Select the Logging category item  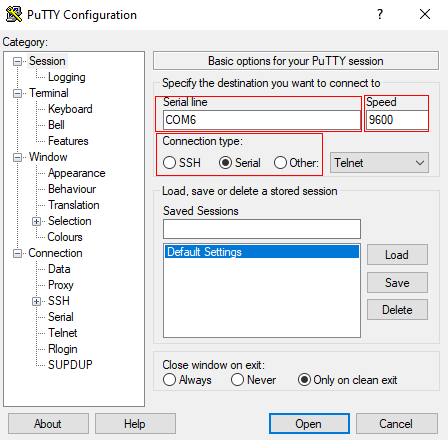(67, 77)
